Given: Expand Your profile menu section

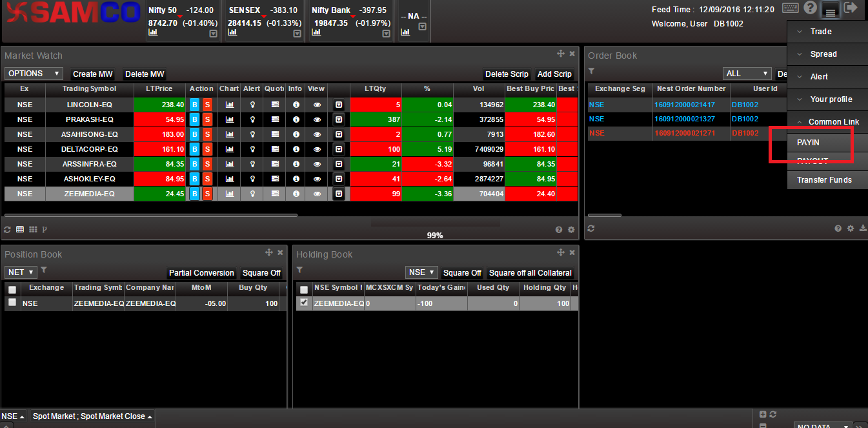Looking at the screenshot, I should tap(827, 99).
